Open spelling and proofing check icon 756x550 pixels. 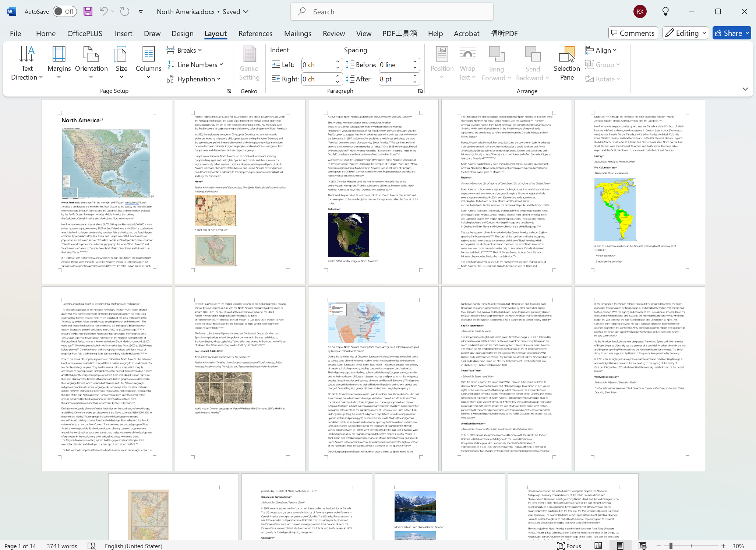point(92,546)
